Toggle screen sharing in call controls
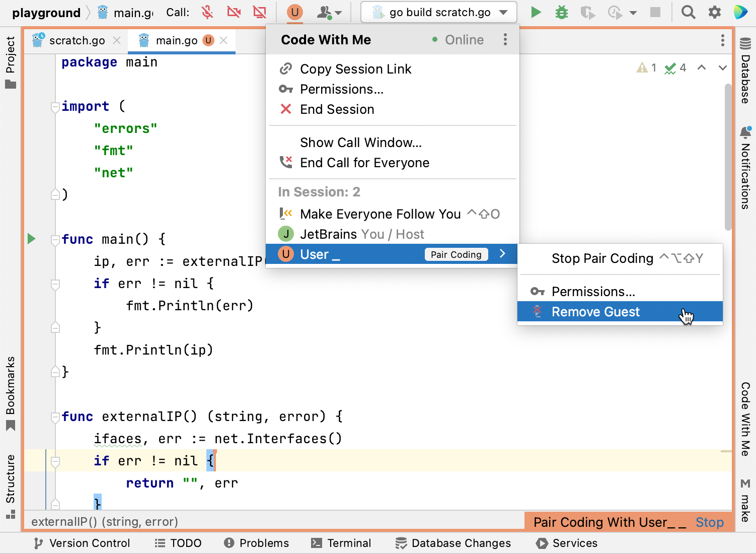756x554 pixels. 260,12
